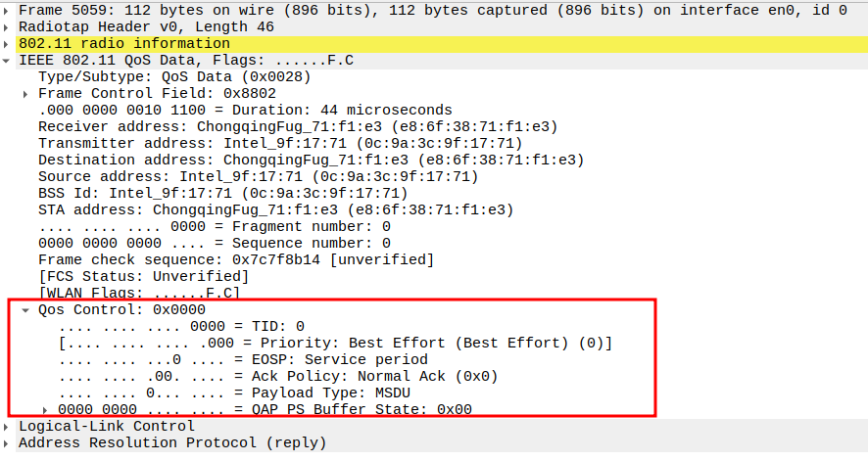This screenshot has width=868, height=462.
Task: Expand the QAP PS Buffer State entry
Action: pos(44,409)
